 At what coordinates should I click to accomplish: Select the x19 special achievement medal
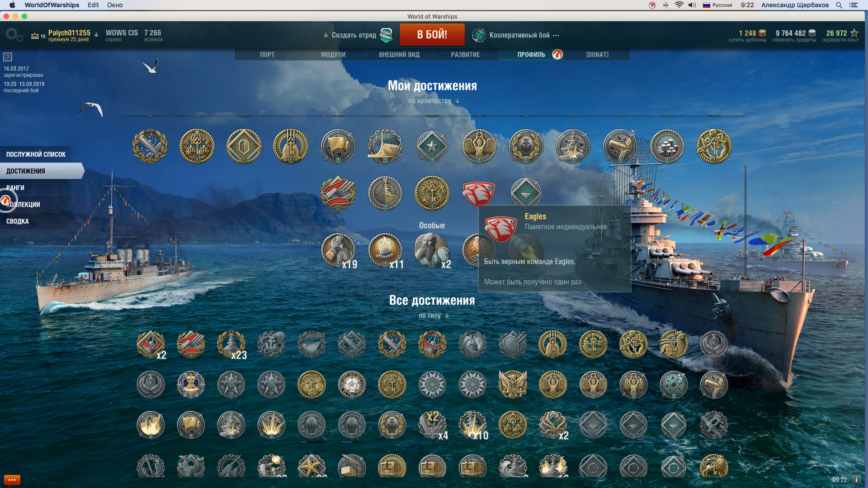click(338, 250)
